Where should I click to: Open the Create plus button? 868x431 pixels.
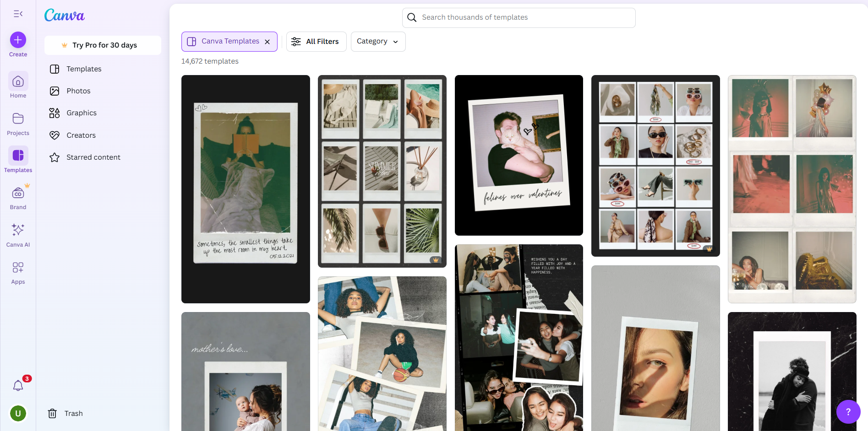click(x=18, y=40)
